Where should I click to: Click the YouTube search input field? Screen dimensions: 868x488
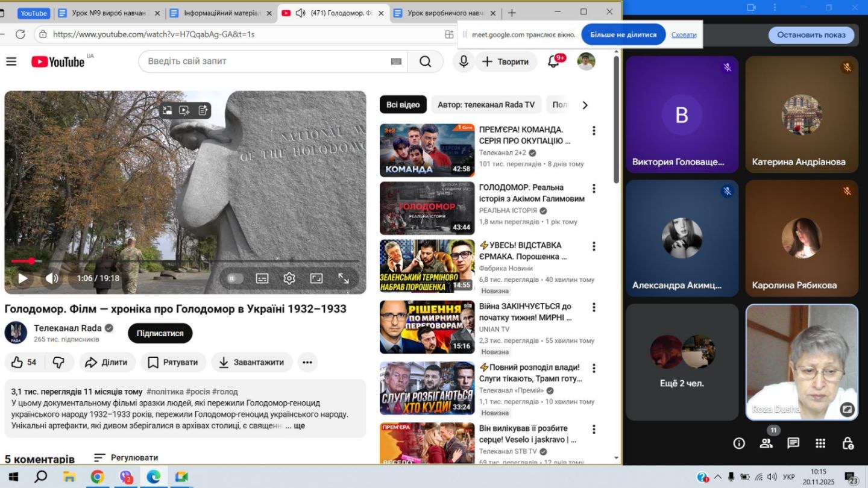coord(265,61)
